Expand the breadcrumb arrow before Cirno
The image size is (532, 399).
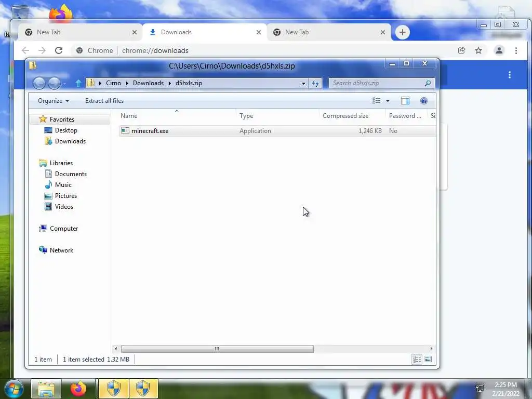pyautogui.click(x=100, y=83)
